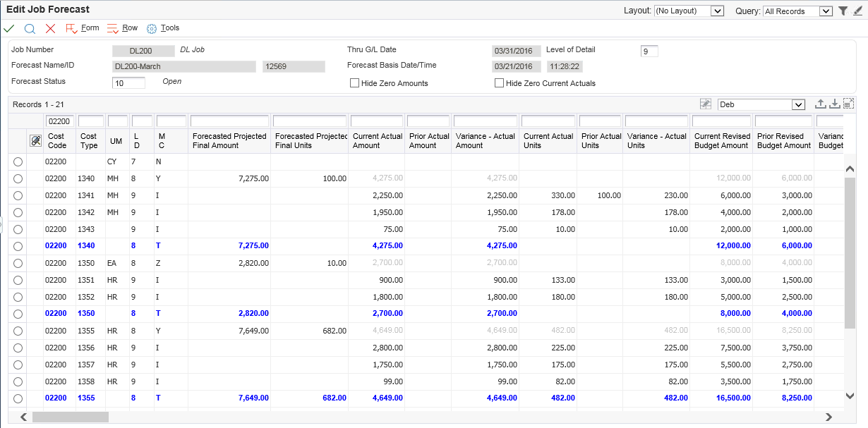
Task: Select the cost type 1351 row radio button
Action: [x=18, y=280]
